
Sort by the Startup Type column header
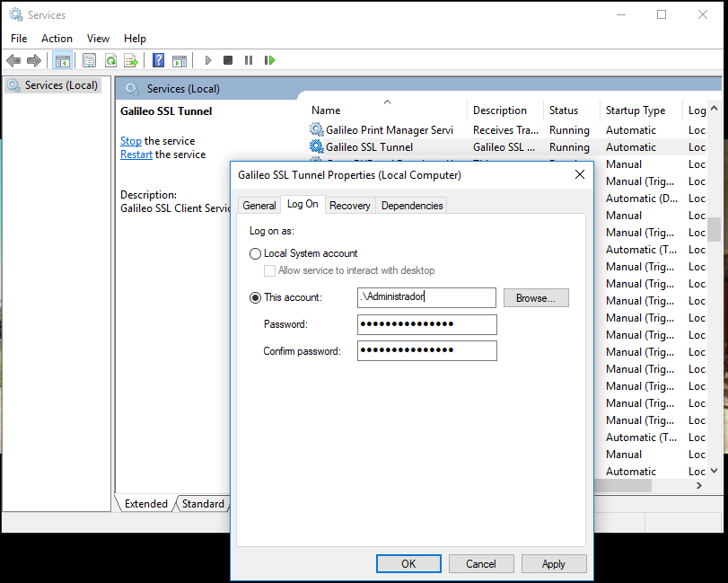[641, 110]
